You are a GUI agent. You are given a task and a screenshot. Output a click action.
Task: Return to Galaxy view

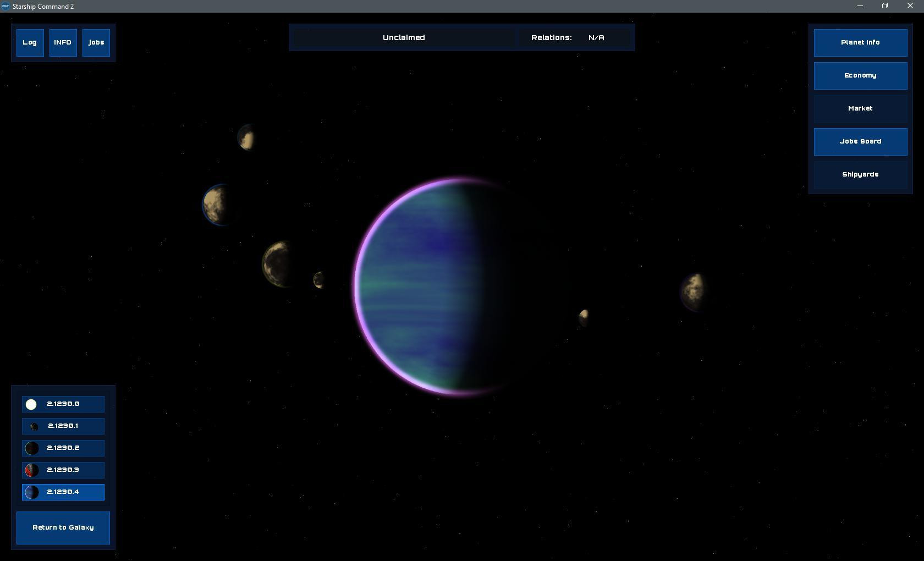click(63, 528)
